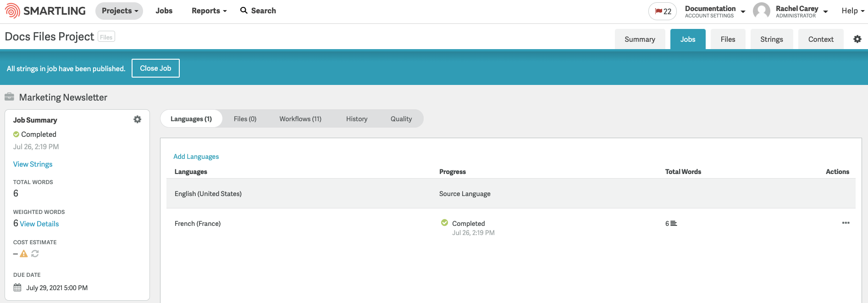This screenshot has height=303, width=868.
Task: Click the Source Language progress cell
Action: click(465, 194)
